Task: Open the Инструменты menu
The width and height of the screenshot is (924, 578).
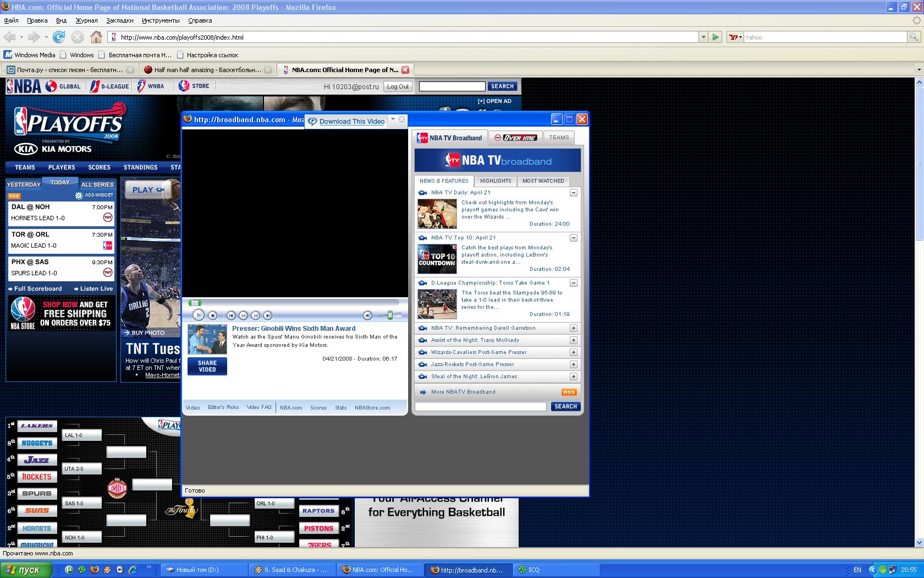Action: [x=161, y=20]
